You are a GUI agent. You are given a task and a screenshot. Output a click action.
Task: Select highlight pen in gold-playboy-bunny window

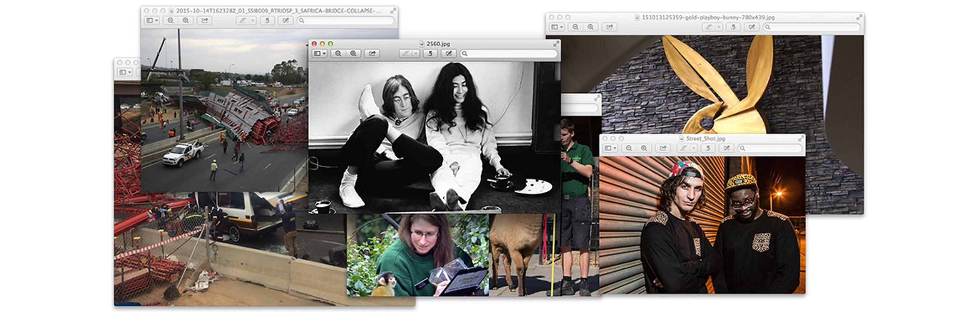708,27
